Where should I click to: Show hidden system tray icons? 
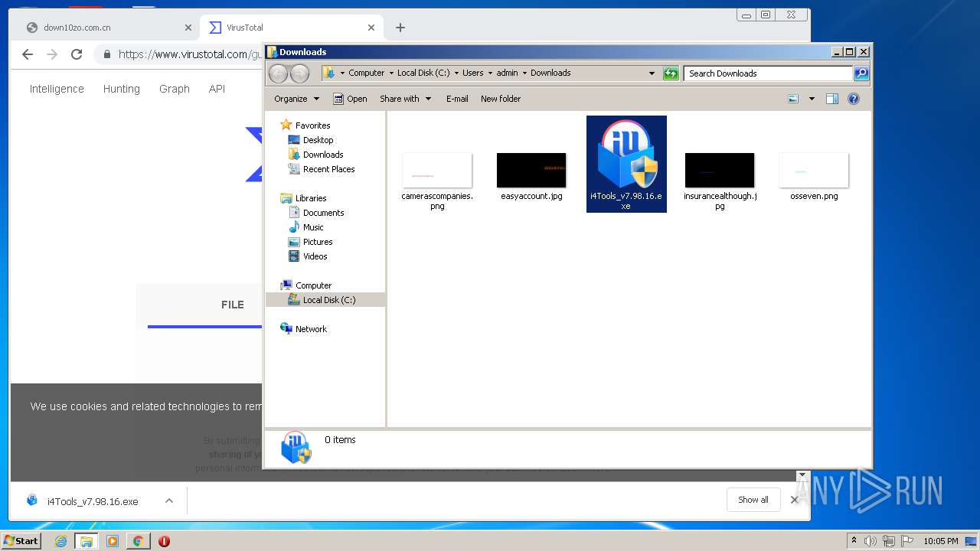click(x=854, y=541)
